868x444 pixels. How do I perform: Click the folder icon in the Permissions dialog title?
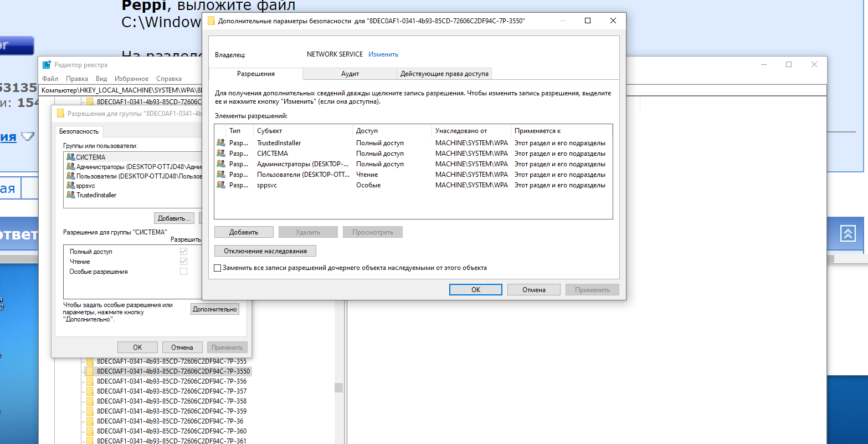tap(61, 114)
